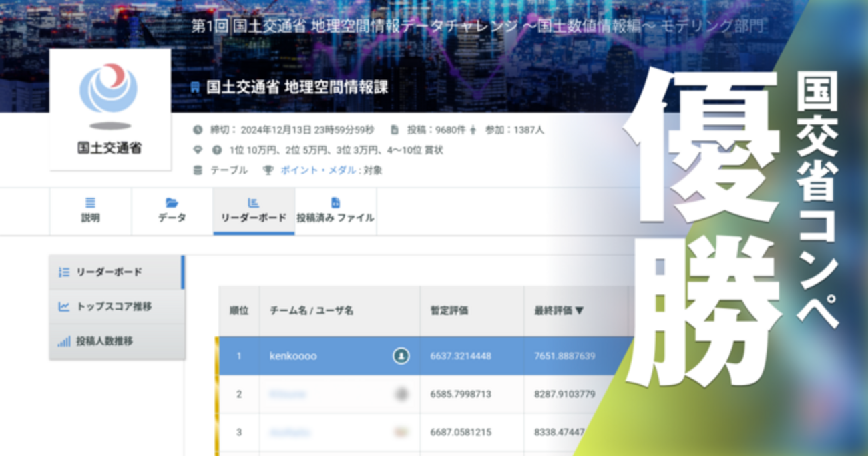Click the clock icon beside 締切

click(198, 130)
